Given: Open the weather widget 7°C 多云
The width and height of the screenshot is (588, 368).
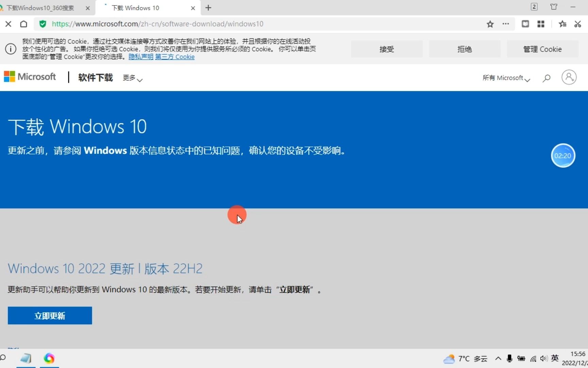Looking at the screenshot, I should pos(465,359).
